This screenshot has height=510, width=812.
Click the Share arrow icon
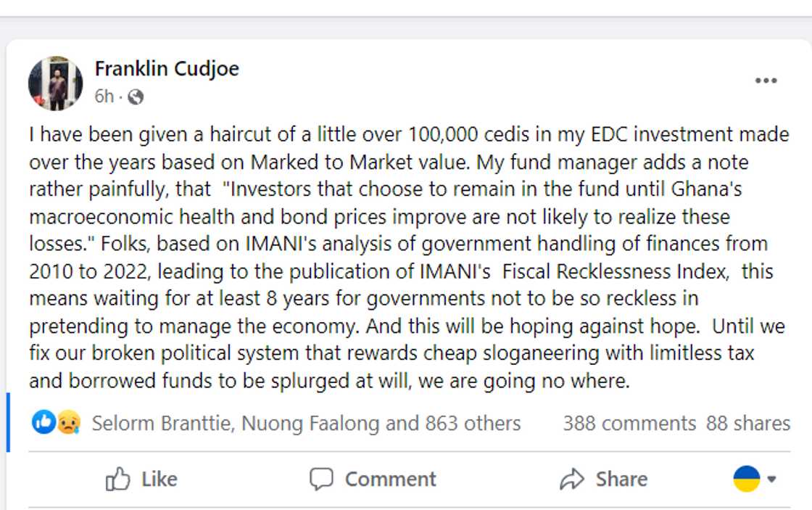click(x=573, y=479)
